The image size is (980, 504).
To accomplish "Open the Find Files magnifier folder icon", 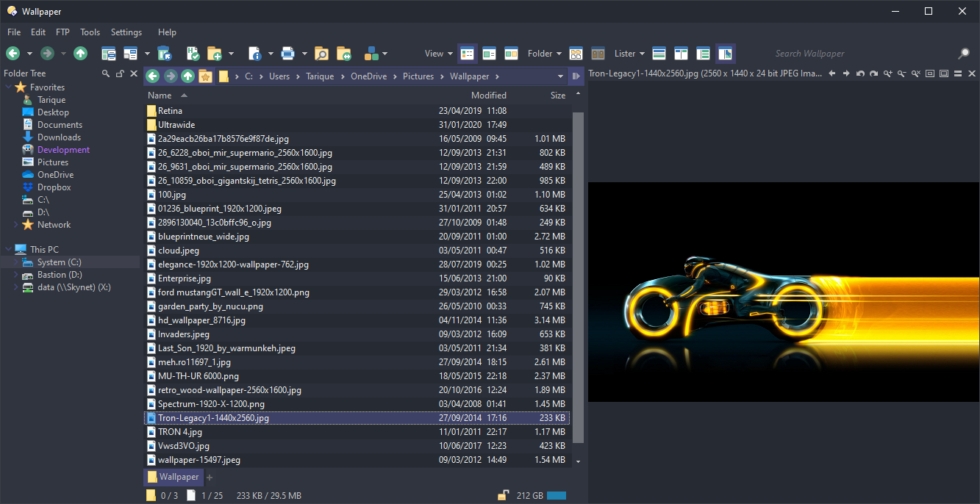I will [x=321, y=53].
